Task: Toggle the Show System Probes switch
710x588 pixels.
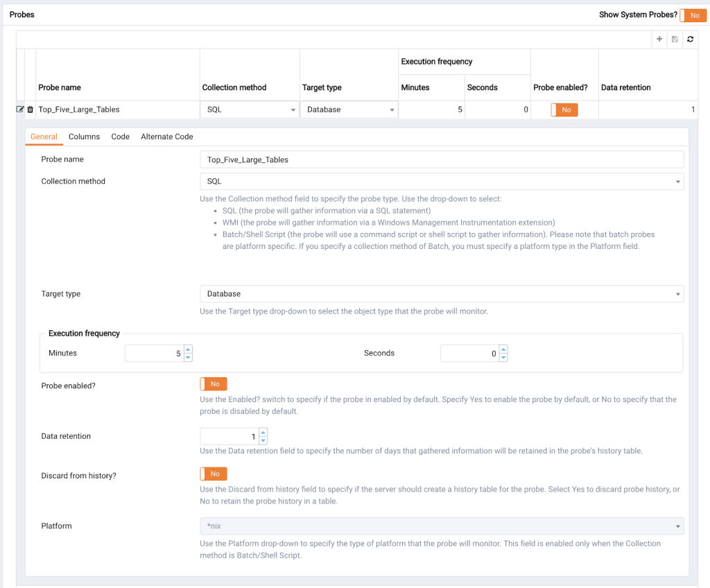Action: tap(693, 15)
